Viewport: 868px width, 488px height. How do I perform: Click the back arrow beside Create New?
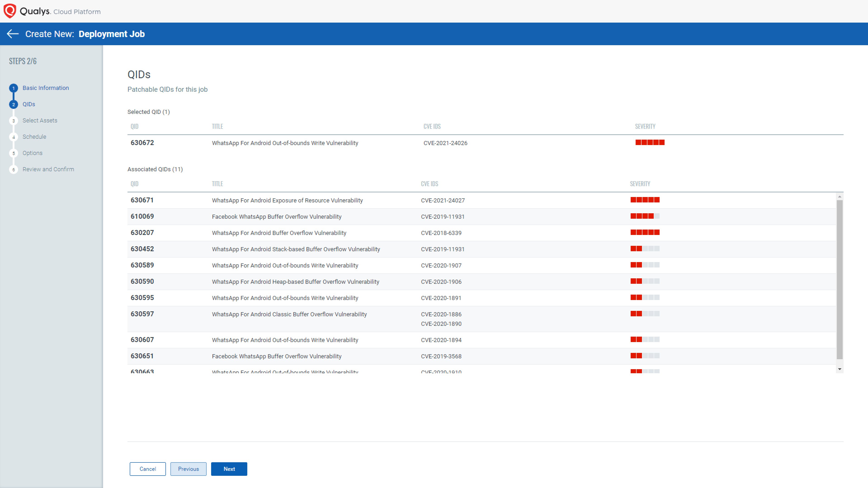click(13, 34)
